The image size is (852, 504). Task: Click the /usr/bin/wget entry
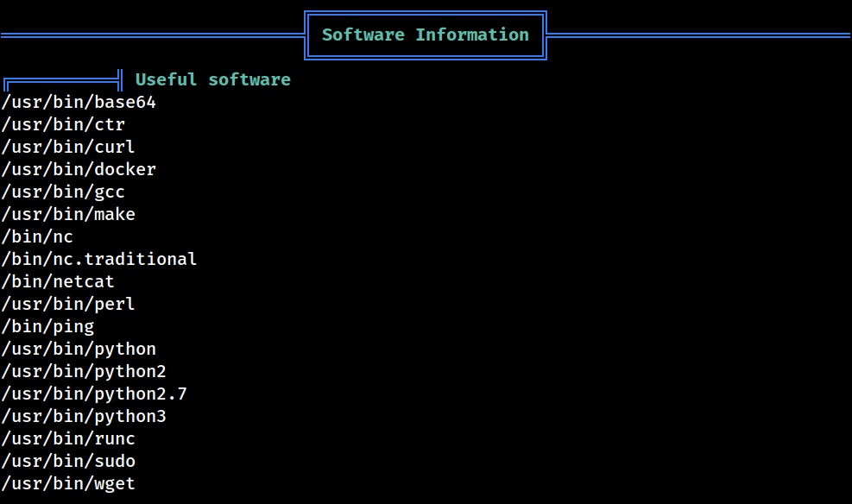[x=68, y=484]
